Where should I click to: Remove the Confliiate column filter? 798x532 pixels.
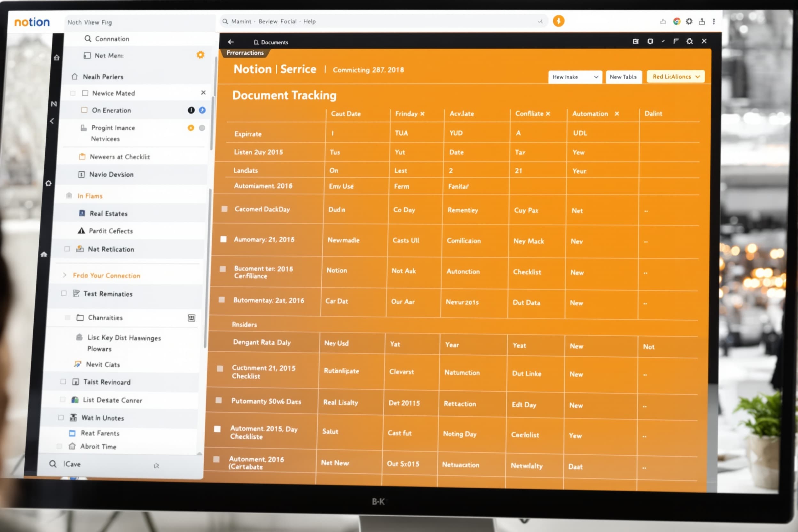coord(548,114)
